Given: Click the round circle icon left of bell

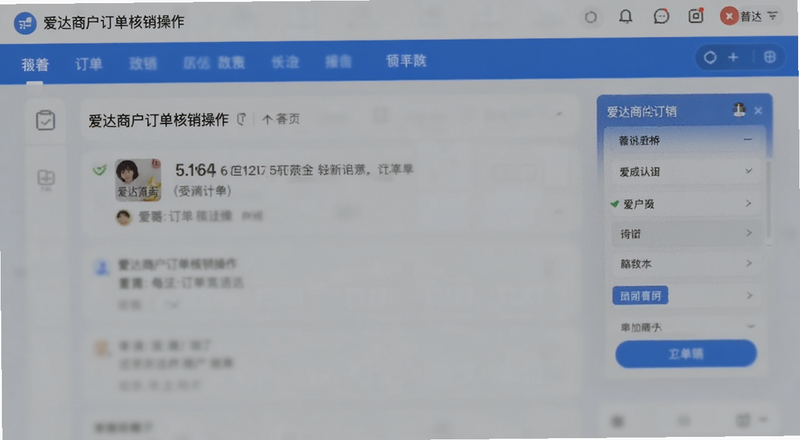Looking at the screenshot, I should coord(591,17).
